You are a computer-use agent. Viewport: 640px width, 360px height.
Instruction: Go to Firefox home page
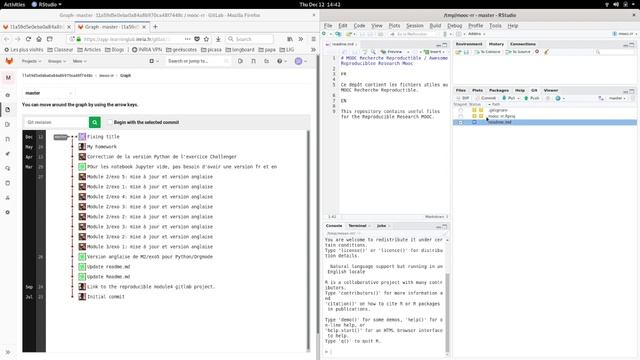click(x=39, y=39)
